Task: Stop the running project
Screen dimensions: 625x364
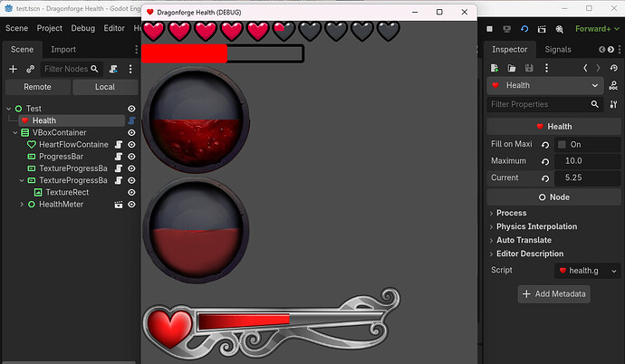Action: click(x=489, y=29)
